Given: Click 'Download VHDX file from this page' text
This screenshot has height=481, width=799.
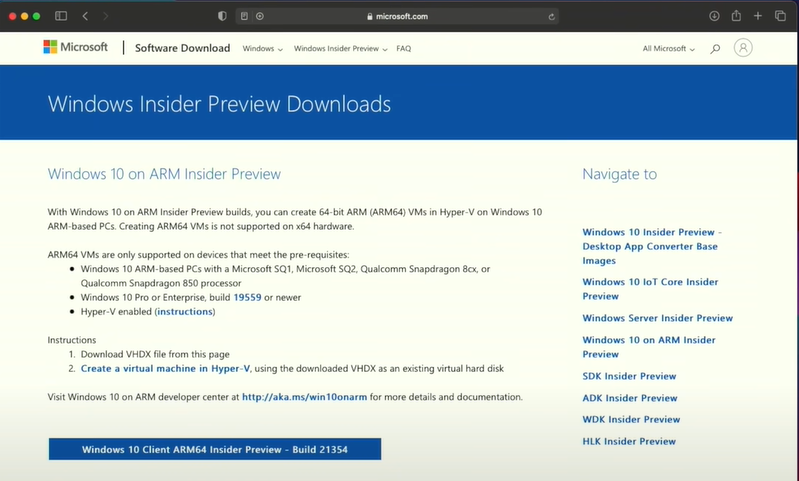Looking at the screenshot, I should click(x=155, y=354).
